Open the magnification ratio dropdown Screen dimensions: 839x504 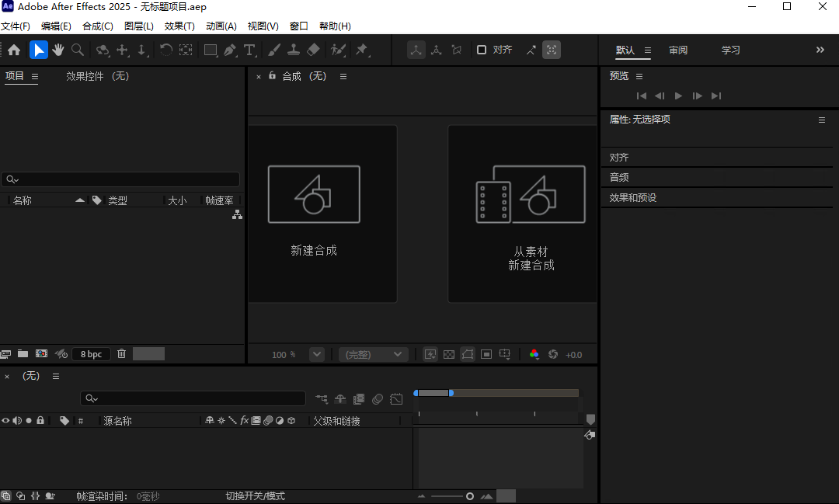(x=317, y=354)
